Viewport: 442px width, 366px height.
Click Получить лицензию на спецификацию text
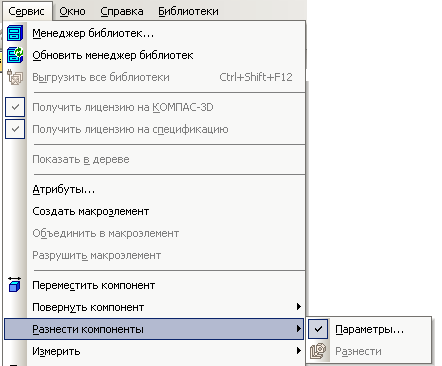pos(130,129)
